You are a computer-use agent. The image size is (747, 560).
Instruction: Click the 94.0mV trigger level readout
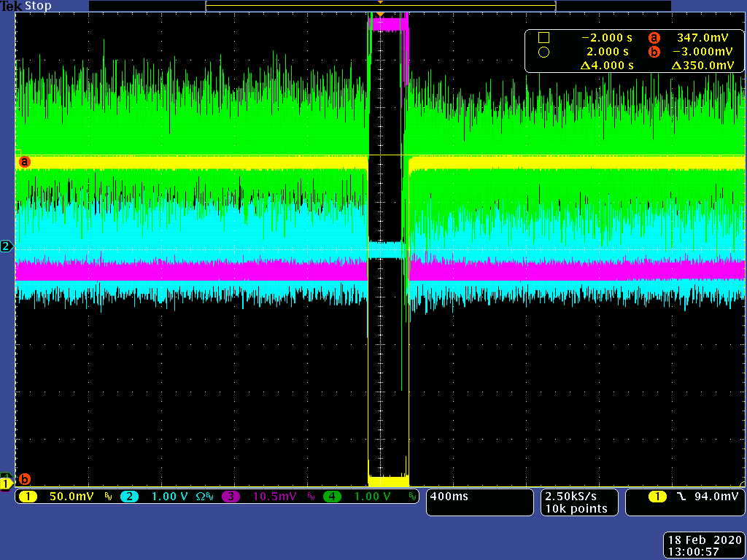tap(715, 497)
